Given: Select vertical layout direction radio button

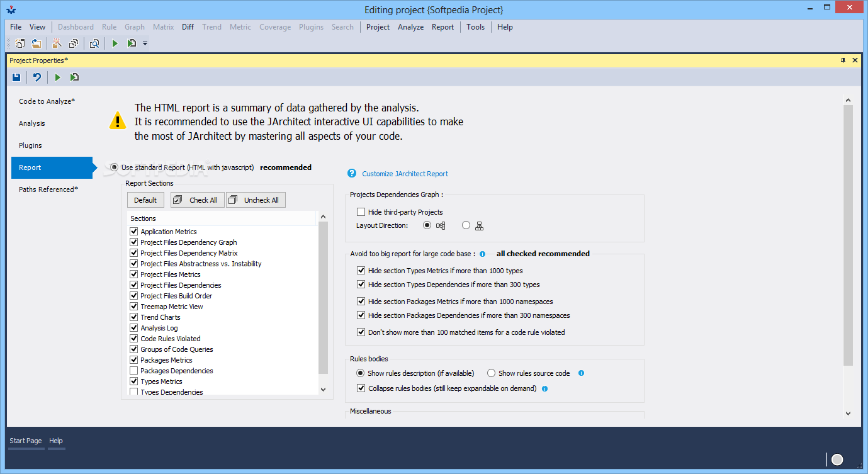Looking at the screenshot, I should coord(466,225).
